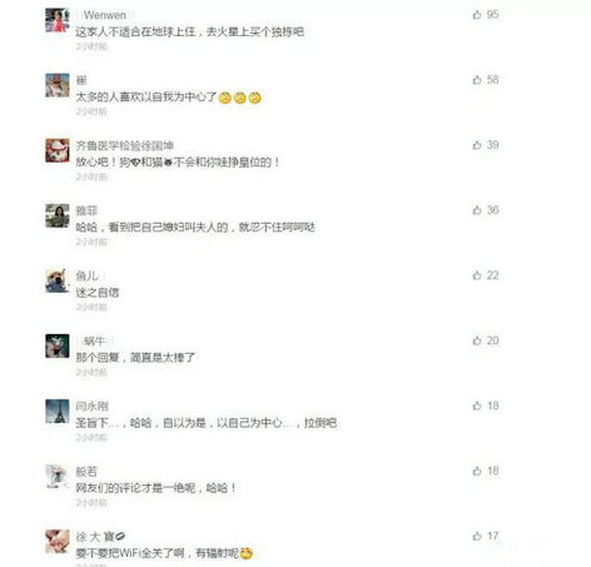591x567 pixels.
Task: Select the username 徐大寶
Action: [x=95, y=536]
